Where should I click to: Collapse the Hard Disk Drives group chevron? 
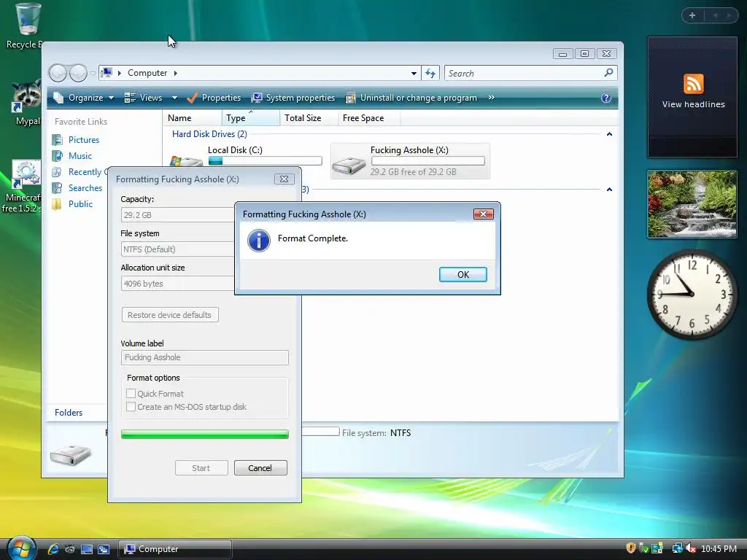click(x=609, y=134)
